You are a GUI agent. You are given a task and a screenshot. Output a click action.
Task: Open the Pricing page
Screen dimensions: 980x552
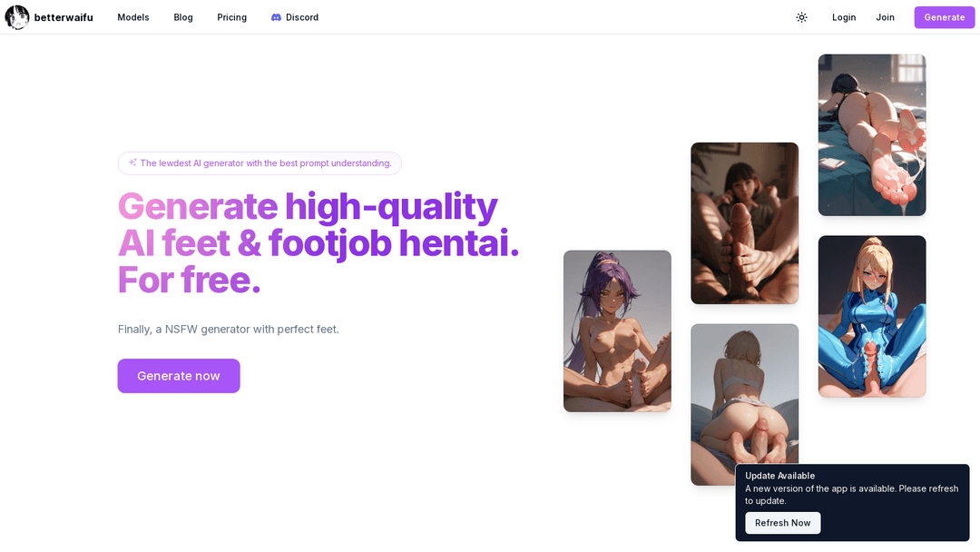pyautogui.click(x=232, y=17)
